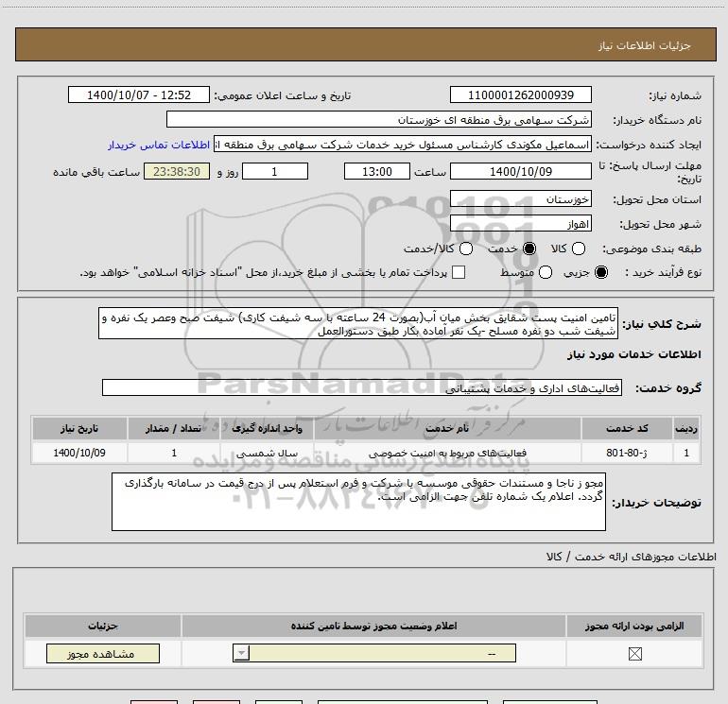This screenshot has height=704, width=728.
Task: Click the شرح کلی نیاز description box
Action: [x=358, y=323]
